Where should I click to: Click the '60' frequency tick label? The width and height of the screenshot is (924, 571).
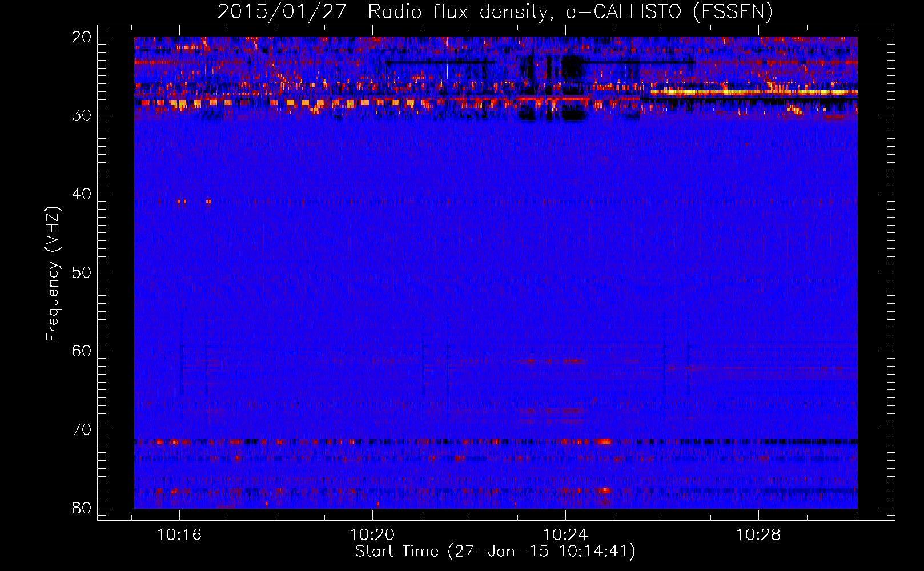pos(82,351)
